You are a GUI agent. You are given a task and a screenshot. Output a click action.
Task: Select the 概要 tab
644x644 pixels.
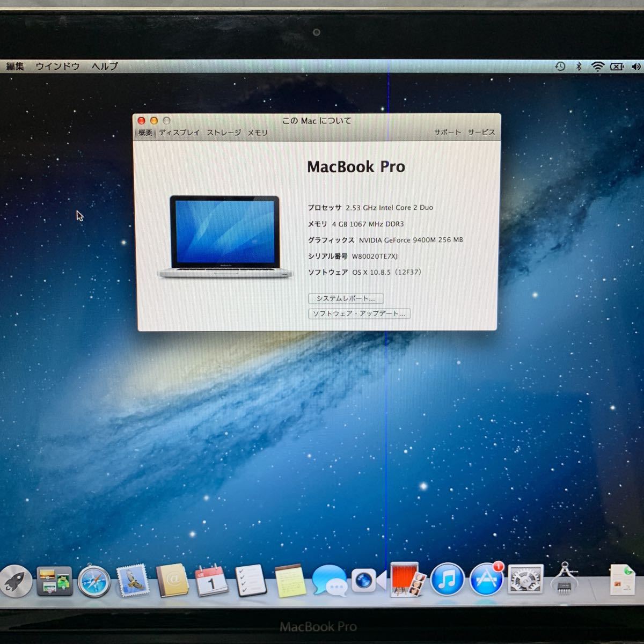coord(145,133)
